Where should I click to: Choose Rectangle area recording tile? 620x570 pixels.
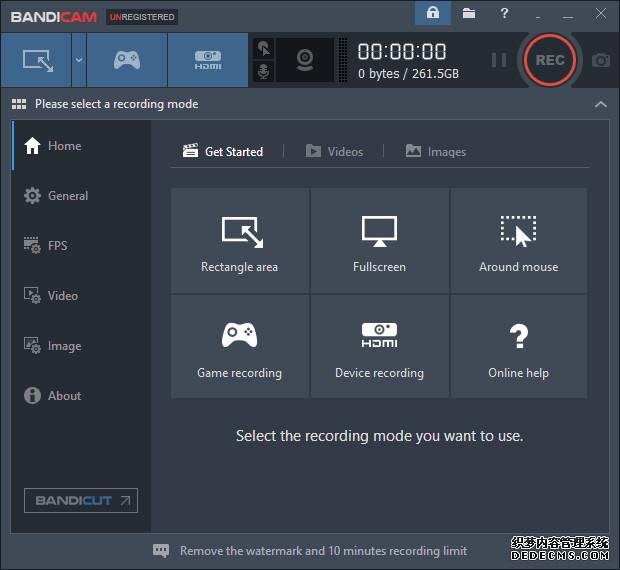pyautogui.click(x=240, y=241)
